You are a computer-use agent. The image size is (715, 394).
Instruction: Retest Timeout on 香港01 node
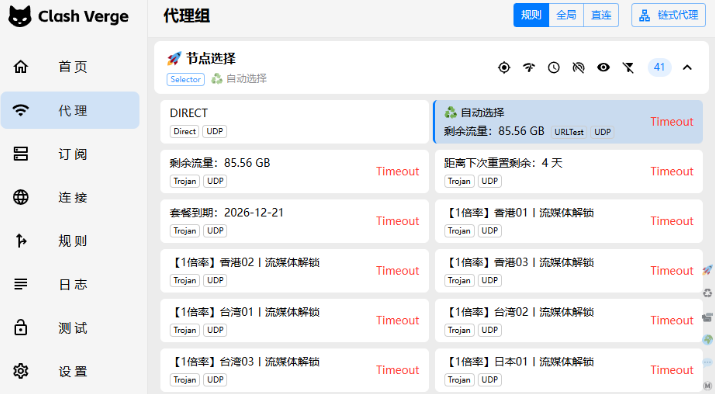pos(672,221)
